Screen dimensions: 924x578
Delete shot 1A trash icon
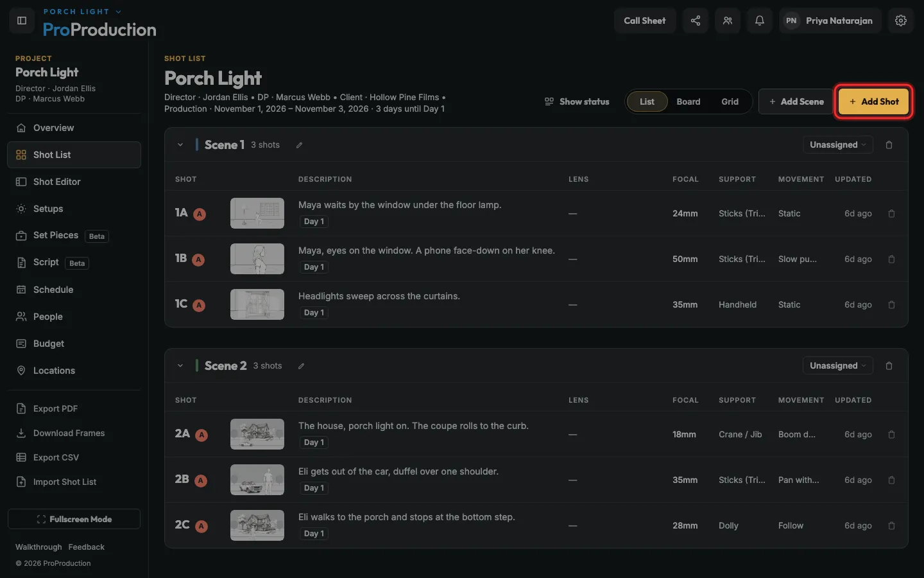tap(891, 214)
